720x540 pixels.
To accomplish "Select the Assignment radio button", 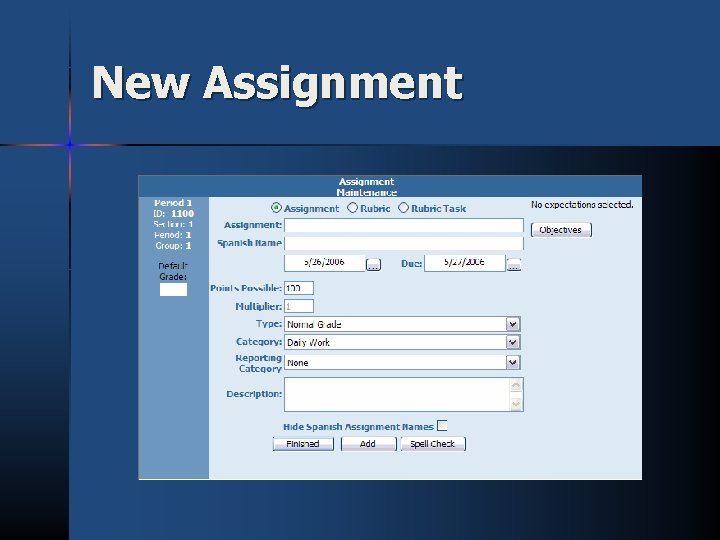I will 276,208.
